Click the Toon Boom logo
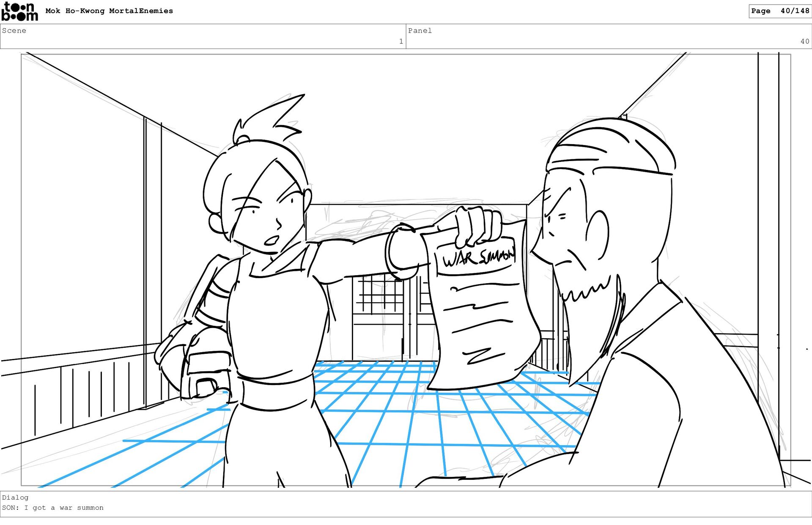Image resolution: width=812 pixels, height=525 pixels. pos(19,11)
